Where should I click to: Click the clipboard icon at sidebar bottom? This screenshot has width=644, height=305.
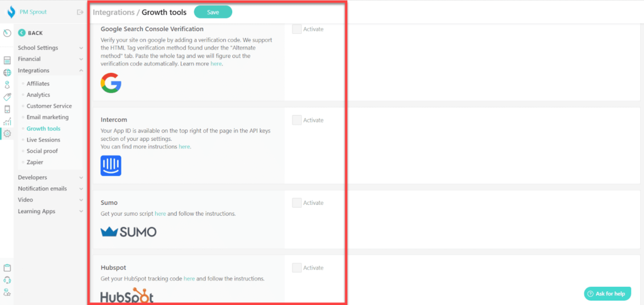(7, 268)
